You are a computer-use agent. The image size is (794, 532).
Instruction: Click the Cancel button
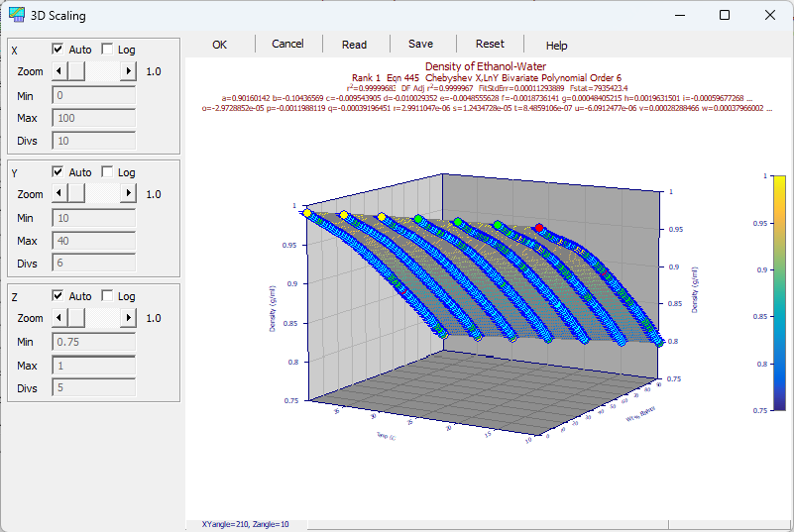click(287, 44)
